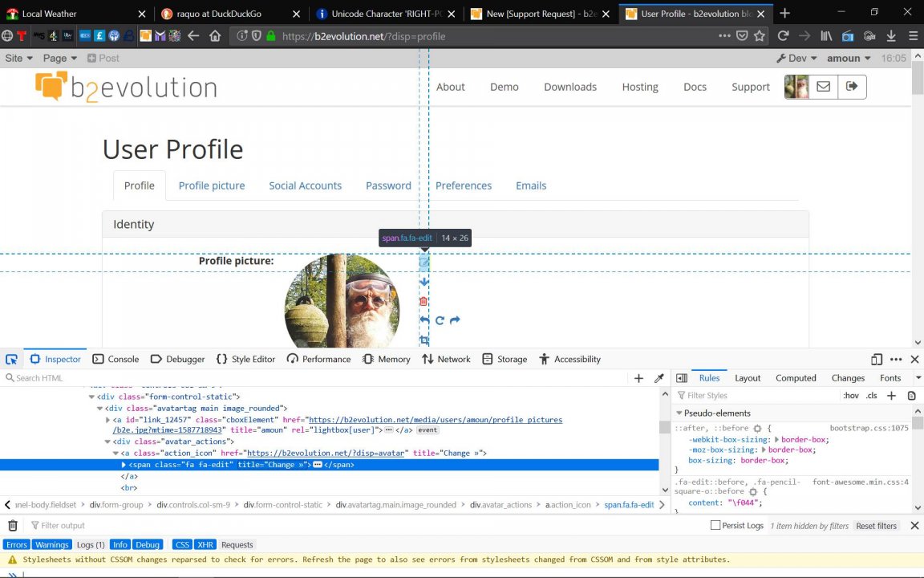Click the Post button in site toolbar
924x578 pixels.
(103, 59)
